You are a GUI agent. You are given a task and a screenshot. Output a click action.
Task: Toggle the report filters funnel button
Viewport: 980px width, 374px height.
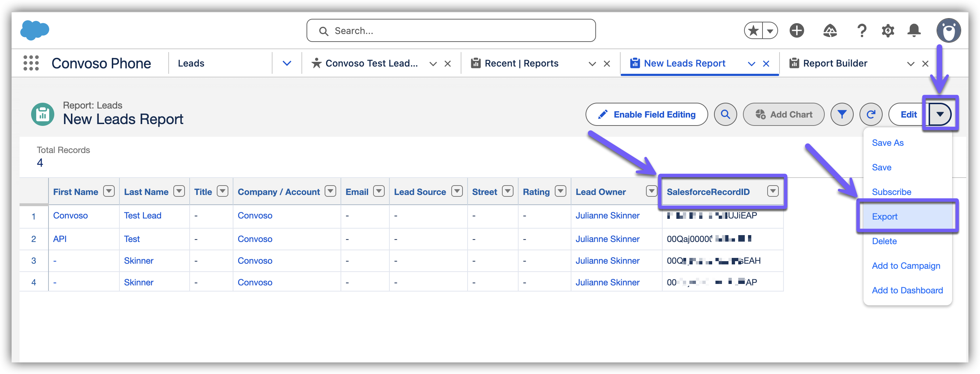click(841, 114)
